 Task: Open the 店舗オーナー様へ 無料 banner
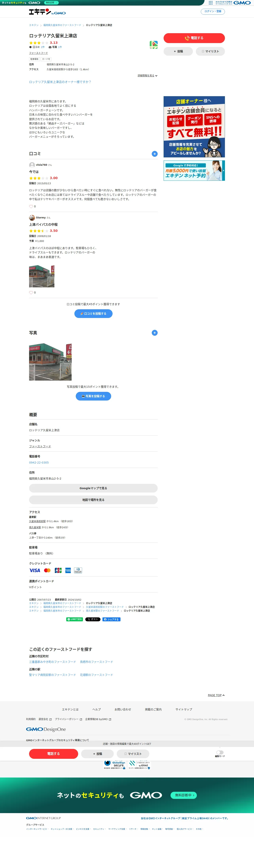[x=194, y=127]
